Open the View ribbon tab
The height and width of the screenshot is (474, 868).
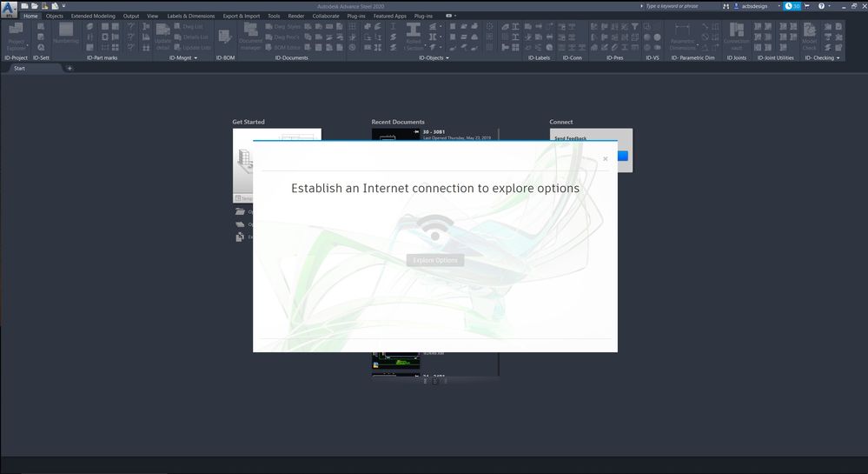click(x=152, y=16)
